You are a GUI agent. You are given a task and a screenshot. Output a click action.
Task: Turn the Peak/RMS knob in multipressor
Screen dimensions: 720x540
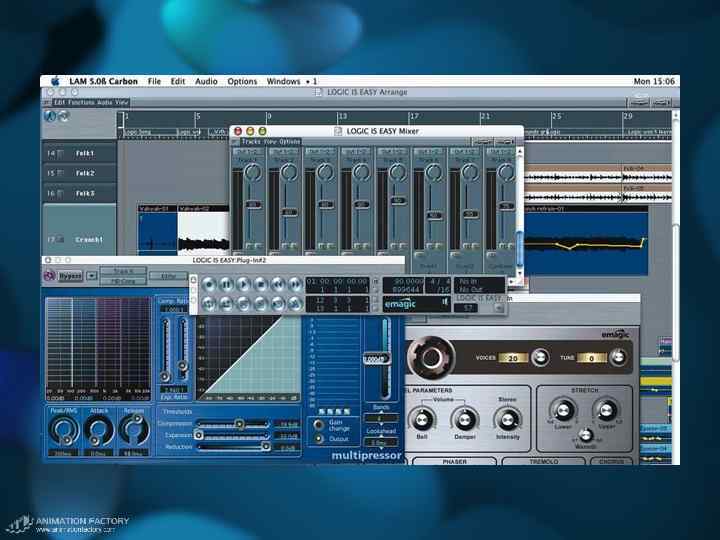coord(63,431)
